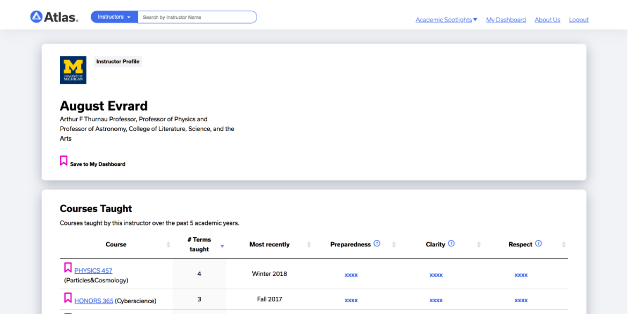The width and height of the screenshot is (644, 314).
Task: Go to My Dashboard
Action: [x=506, y=20]
